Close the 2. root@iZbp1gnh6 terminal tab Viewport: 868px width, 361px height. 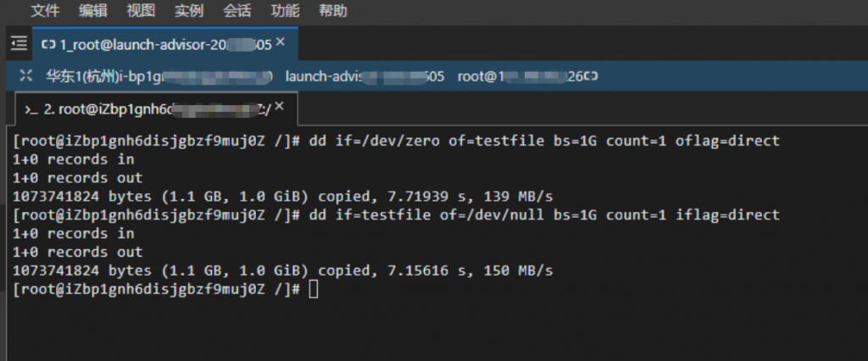[x=279, y=108]
